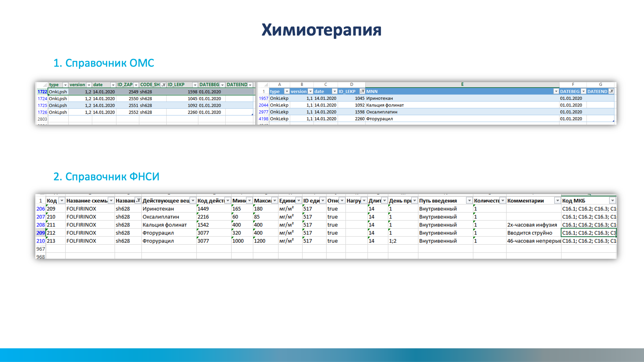Open the Код column filter arrow
This screenshot has width=644, height=362.
62,201
